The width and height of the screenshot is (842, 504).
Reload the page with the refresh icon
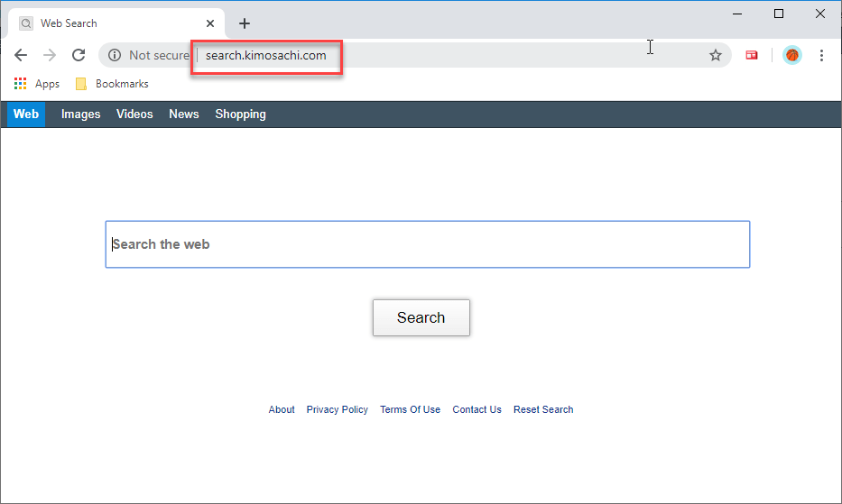(79, 55)
